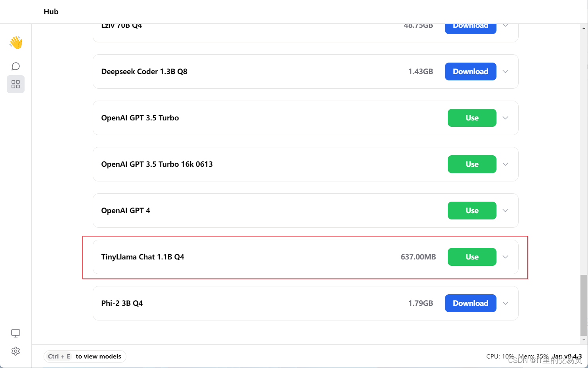Expand OpenAI GPT 3.5 Turbo details
This screenshot has height=368, width=588.
[505, 118]
